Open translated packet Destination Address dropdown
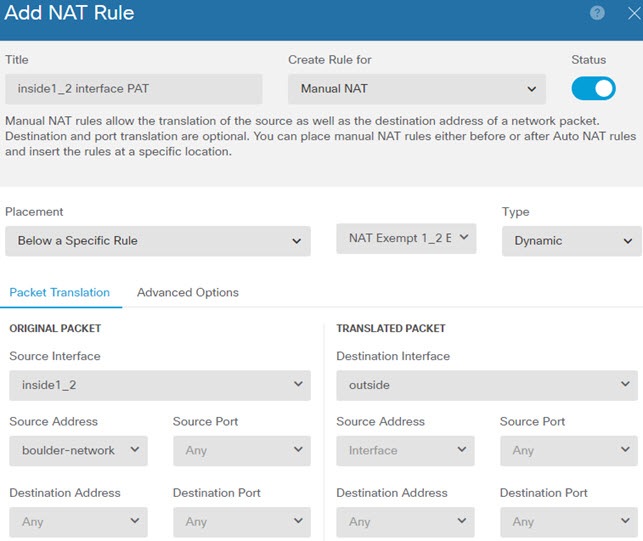Screen dimensions: 643x541 pyautogui.click(x=405, y=522)
